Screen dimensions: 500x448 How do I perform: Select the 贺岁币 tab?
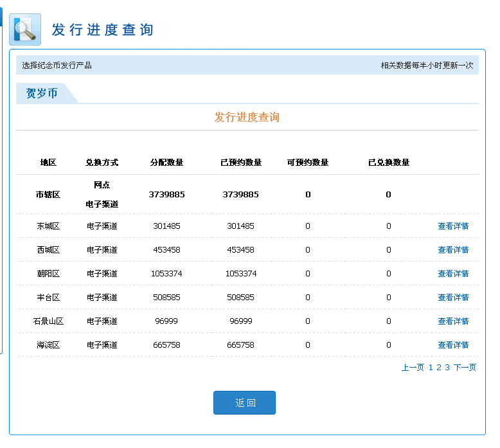[42, 93]
